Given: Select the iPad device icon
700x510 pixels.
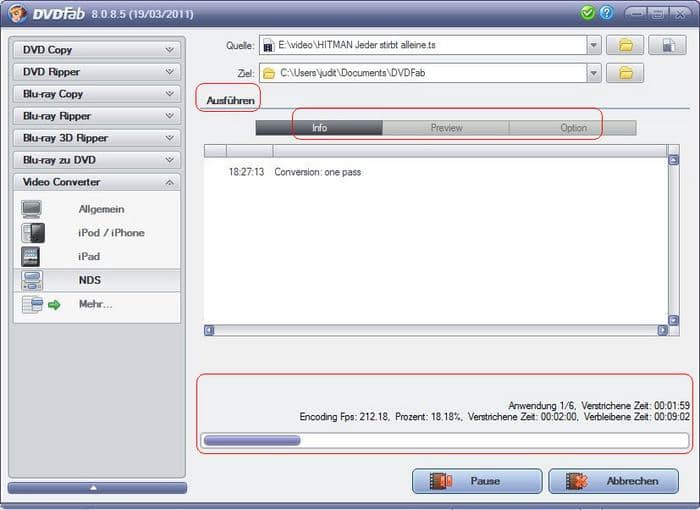Looking at the screenshot, I should click(x=30, y=256).
